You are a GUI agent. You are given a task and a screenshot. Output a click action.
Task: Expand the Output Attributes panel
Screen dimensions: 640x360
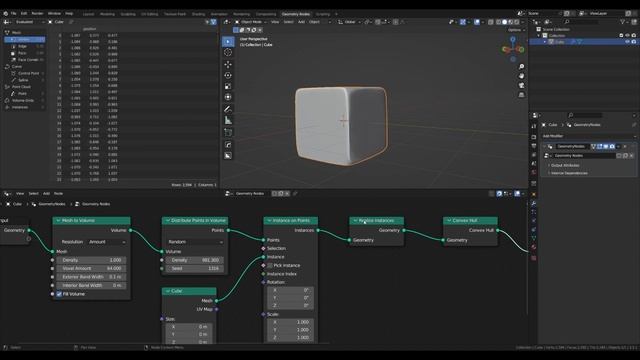(565, 165)
